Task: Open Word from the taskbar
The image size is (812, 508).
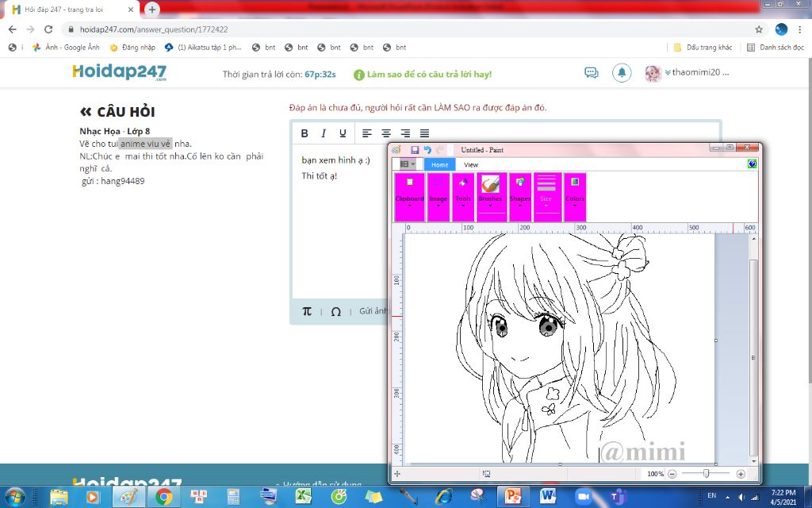Action: 547,497
